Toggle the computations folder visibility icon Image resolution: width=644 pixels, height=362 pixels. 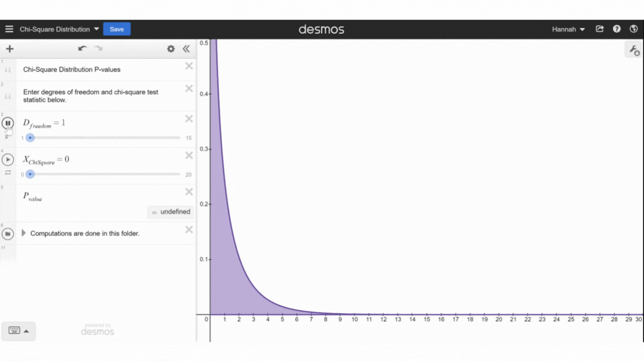pyautogui.click(x=8, y=233)
